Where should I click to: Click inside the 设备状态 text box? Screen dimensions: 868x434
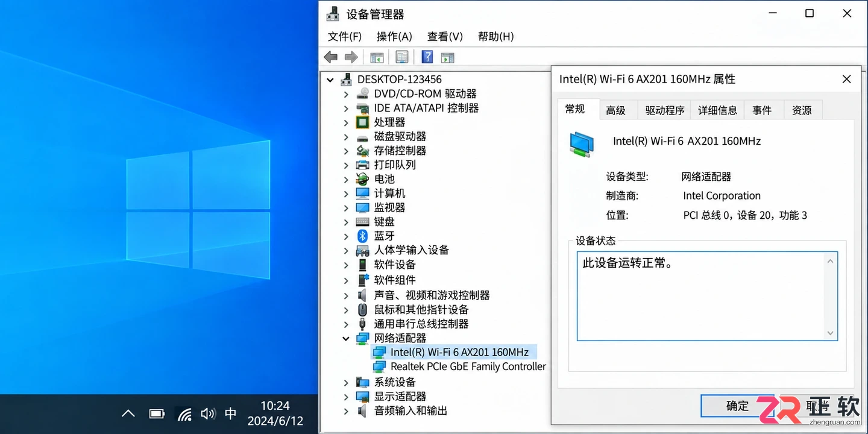point(707,296)
